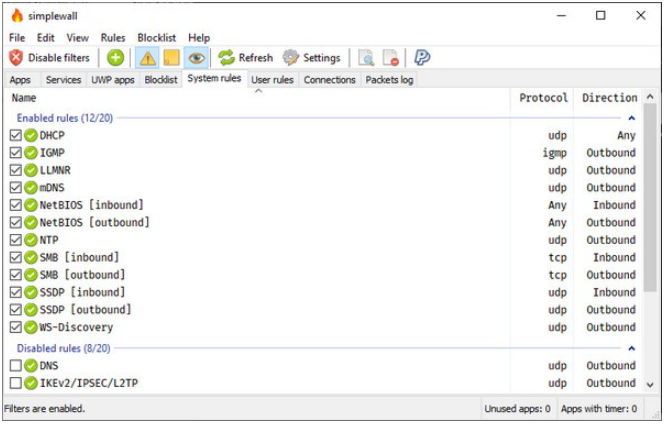Click the Disable filters button label
Image resolution: width=664 pixels, height=425 pixels.
click(x=59, y=58)
